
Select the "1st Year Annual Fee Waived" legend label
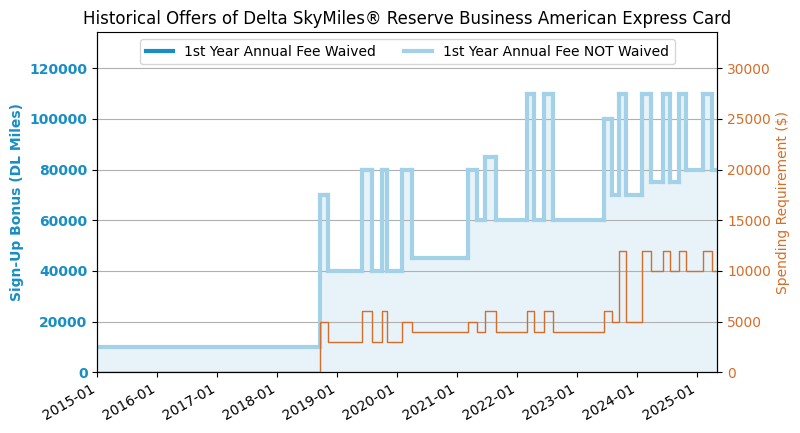pos(279,51)
